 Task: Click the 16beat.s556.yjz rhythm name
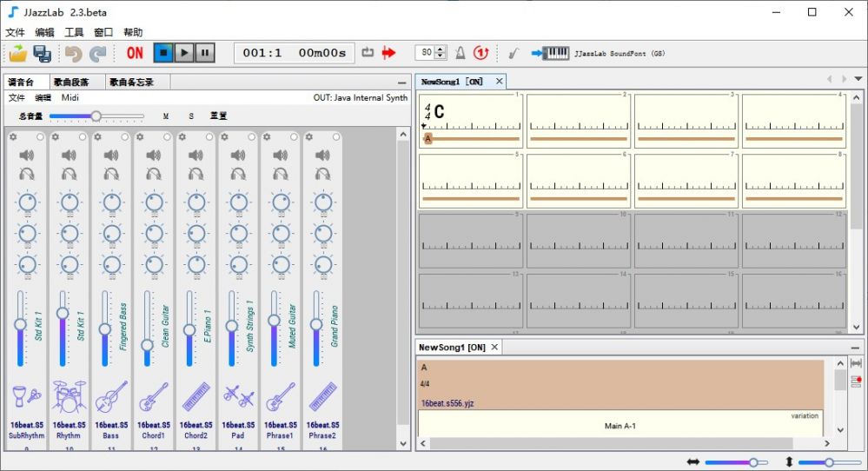tap(447, 403)
